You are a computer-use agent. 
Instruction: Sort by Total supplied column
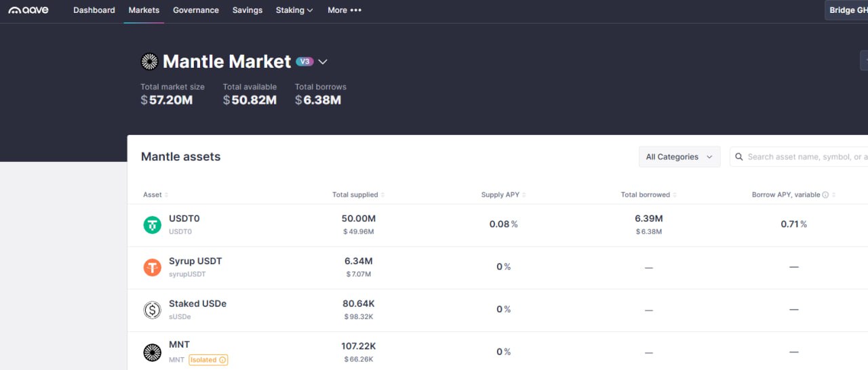coord(358,195)
